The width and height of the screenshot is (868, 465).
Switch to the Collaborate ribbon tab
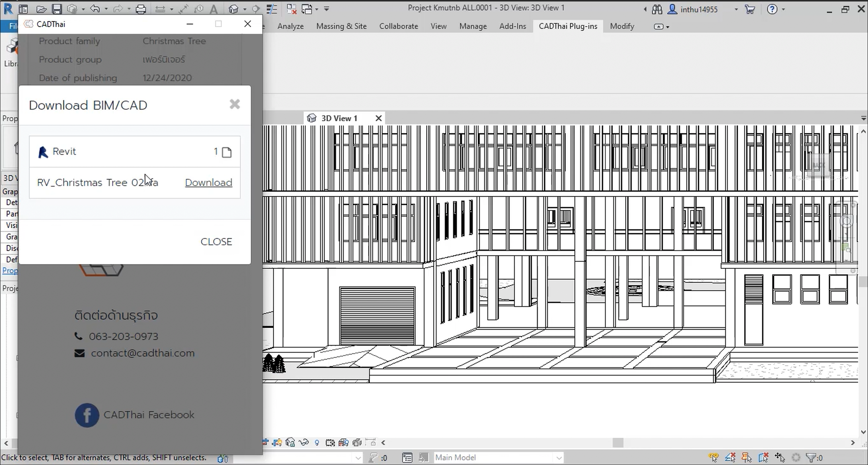pos(399,26)
